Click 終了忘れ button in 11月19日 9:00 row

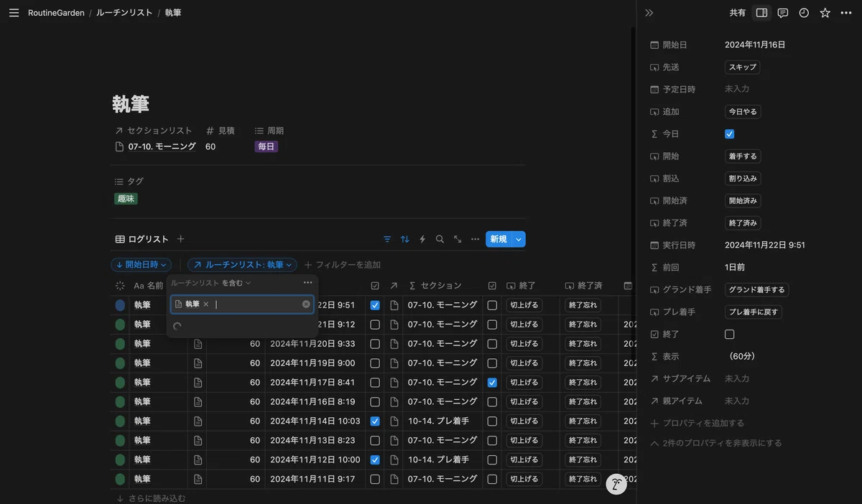pos(583,363)
